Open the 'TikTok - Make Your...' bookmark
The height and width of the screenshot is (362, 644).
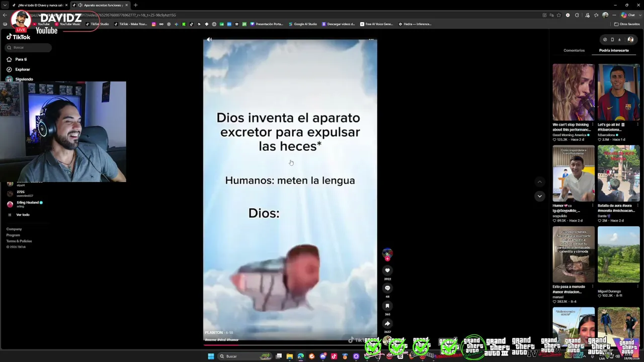point(131,24)
